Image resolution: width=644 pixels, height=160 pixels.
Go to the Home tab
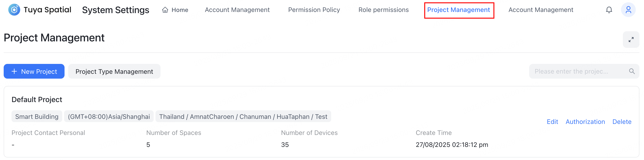click(x=180, y=10)
